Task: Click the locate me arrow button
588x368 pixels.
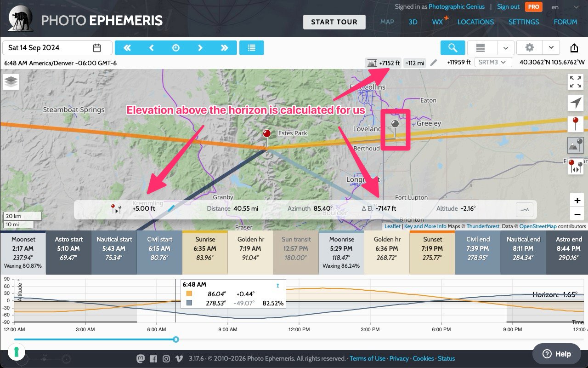Action: (x=576, y=103)
